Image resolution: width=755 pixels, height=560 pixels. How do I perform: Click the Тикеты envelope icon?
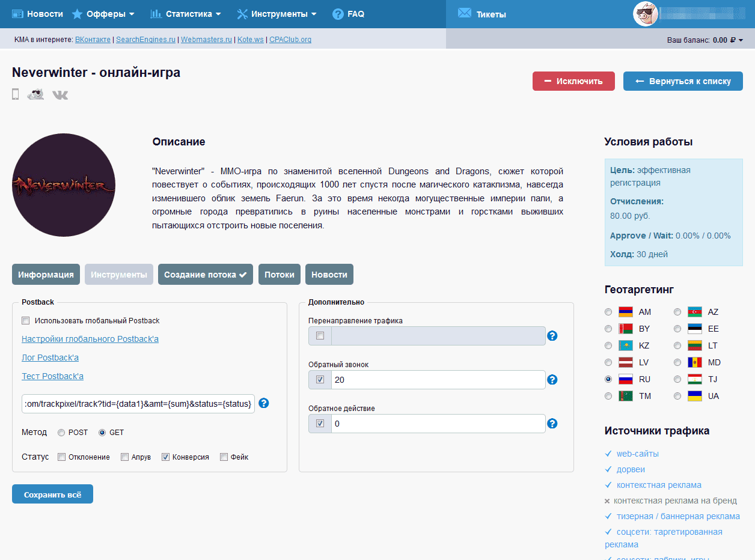click(464, 13)
